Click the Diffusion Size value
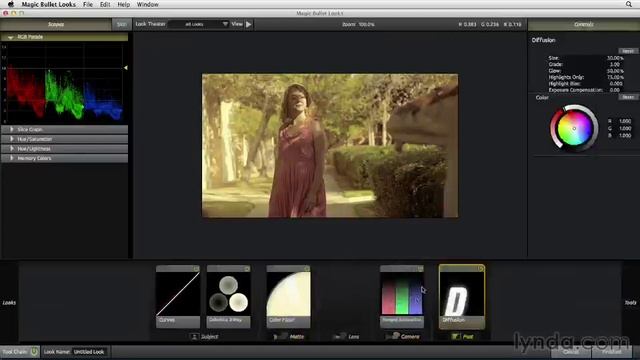 (x=615, y=58)
